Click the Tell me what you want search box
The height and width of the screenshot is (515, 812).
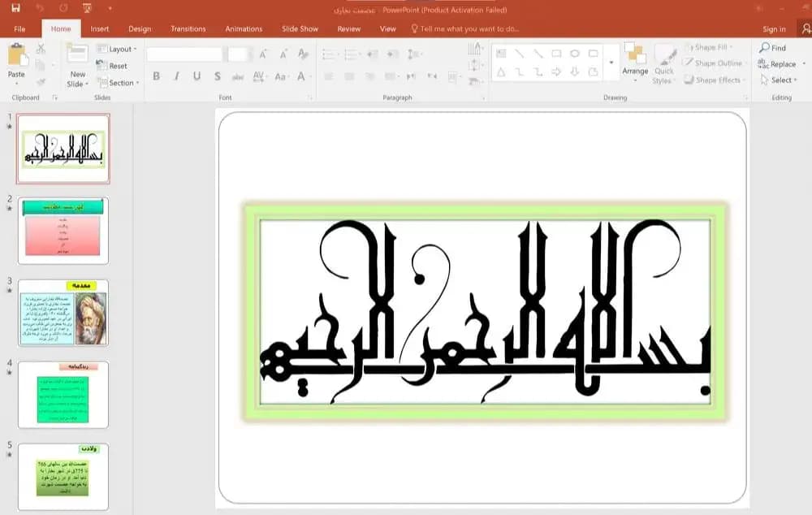pos(465,29)
